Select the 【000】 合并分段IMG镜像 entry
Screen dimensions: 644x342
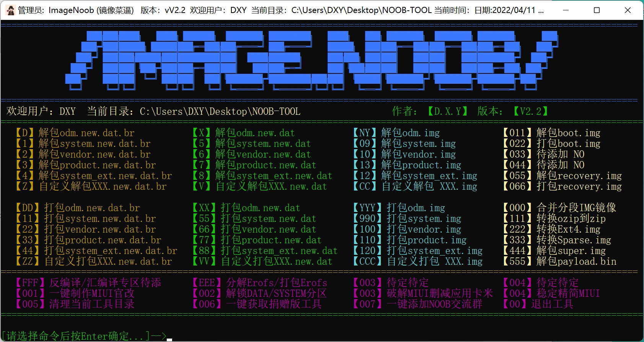coord(559,208)
